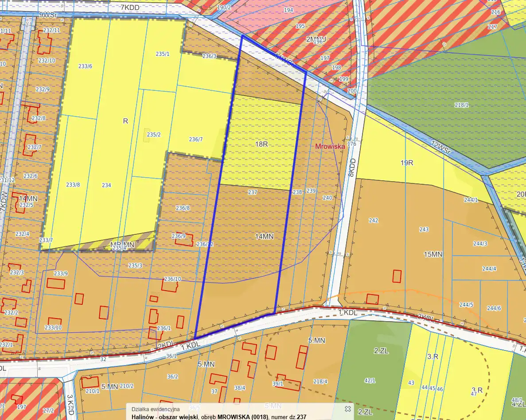Click parcel 236/7 label

pyautogui.click(x=195, y=139)
